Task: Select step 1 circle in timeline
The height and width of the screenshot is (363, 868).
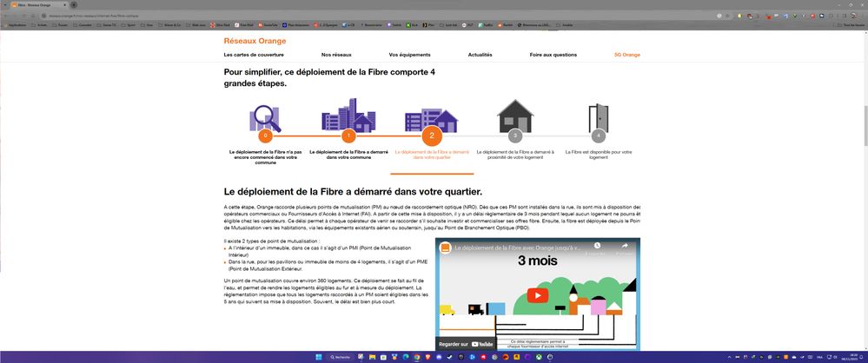Action: pyautogui.click(x=348, y=135)
